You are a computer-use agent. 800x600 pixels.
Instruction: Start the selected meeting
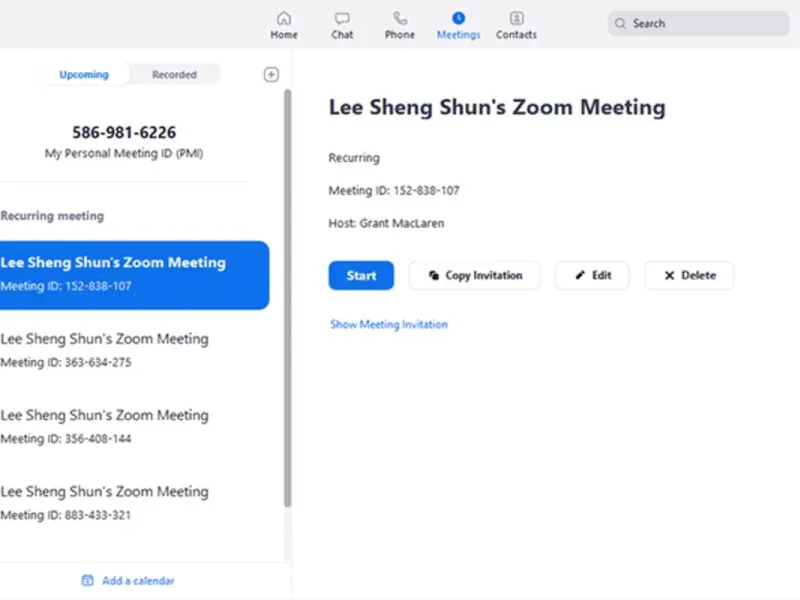click(x=361, y=276)
